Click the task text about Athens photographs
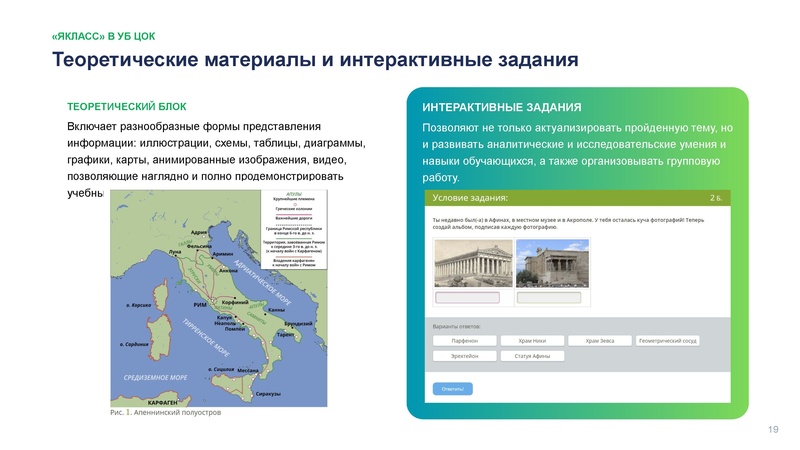This screenshot has width=800, height=450. click(568, 223)
